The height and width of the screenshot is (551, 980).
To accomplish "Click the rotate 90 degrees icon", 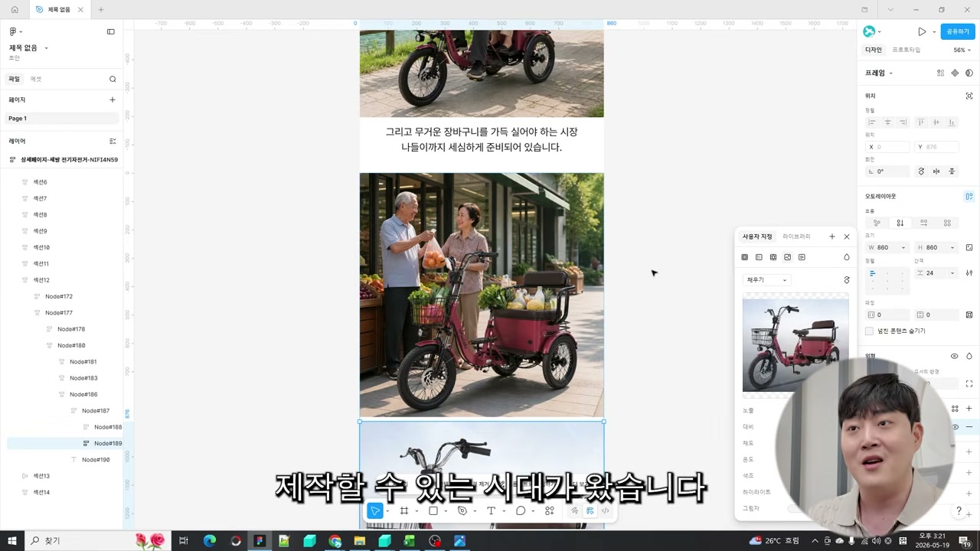I will 921,171.
